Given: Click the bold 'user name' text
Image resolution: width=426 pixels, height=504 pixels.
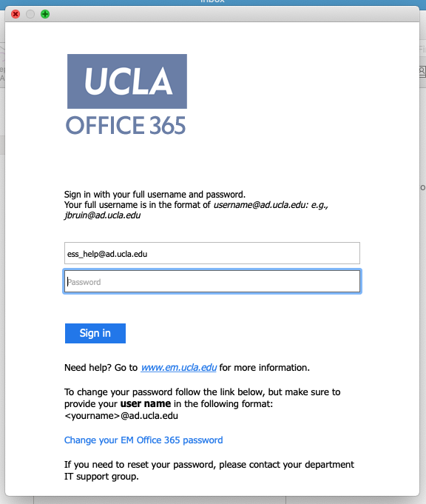Looking at the screenshot, I should coord(146,403).
